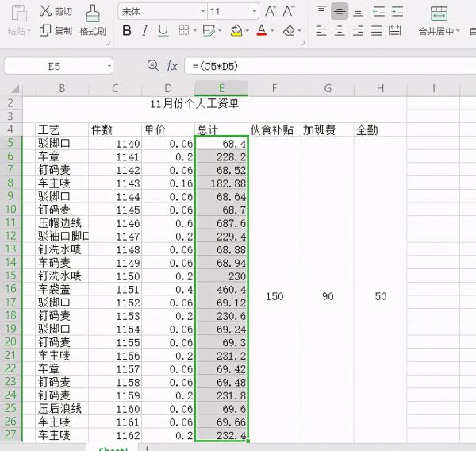
Task: Open the Name Box dropdown arrow
Action: [x=109, y=66]
